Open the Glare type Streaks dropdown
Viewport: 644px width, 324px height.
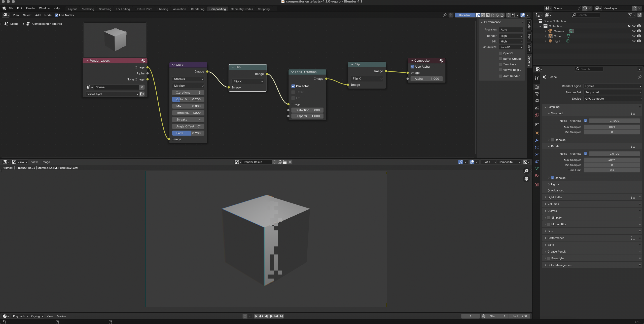coord(188,79)
